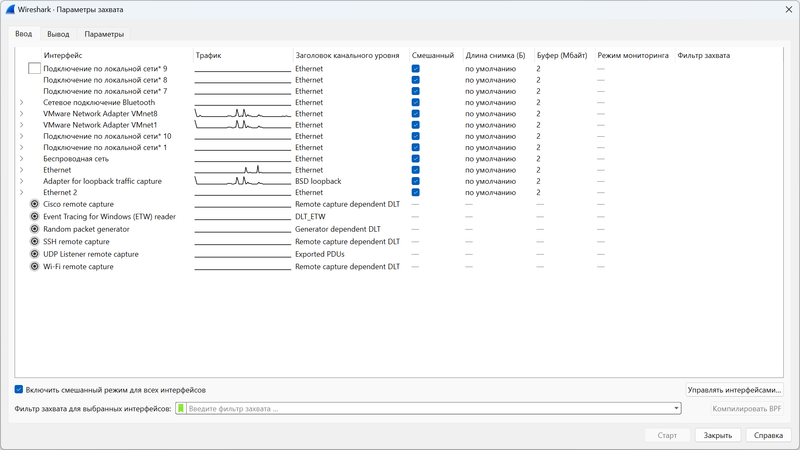The width and height of the screenshot is (800, 450).
Task: Focus the Введите фильтр захвата input field
Action: [x=429, y=409]
